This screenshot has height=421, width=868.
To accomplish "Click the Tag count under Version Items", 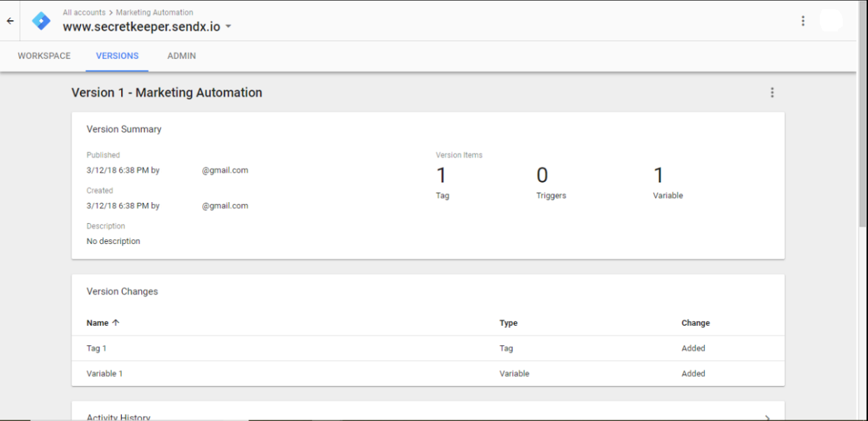I will pyautogui.click(x=442, y=176).
